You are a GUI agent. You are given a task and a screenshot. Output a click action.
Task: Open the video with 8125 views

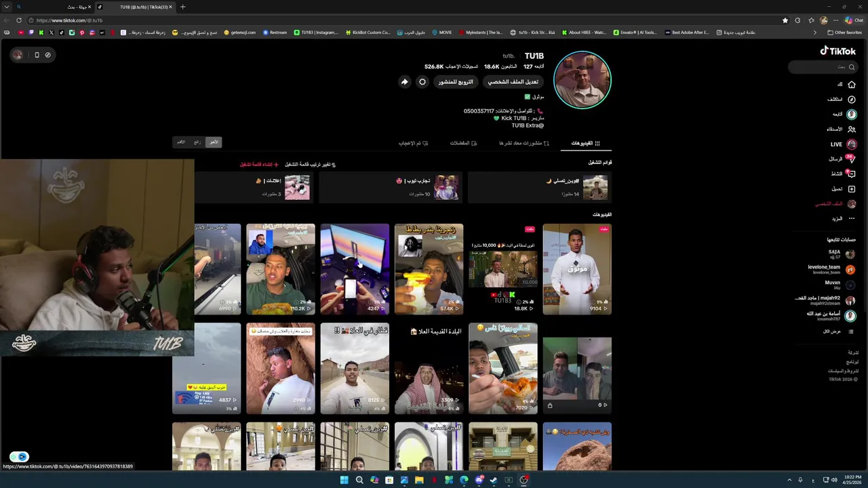click(x=355, y=368)
